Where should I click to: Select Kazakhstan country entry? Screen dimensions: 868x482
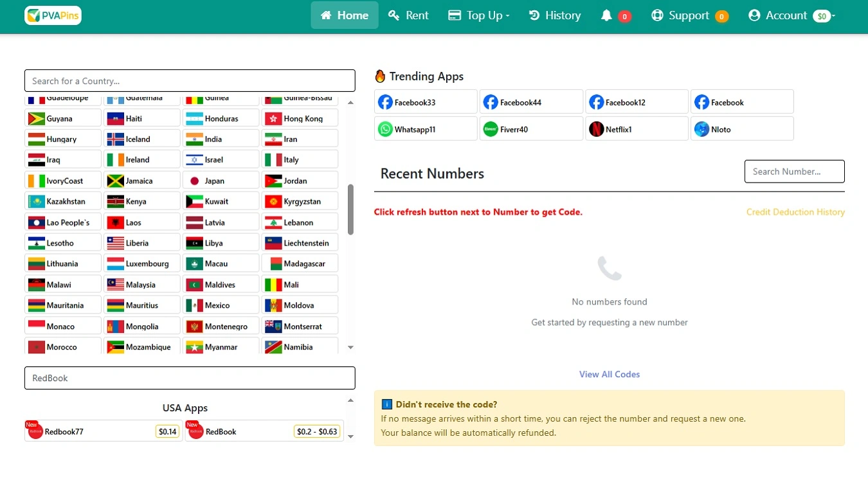click(63, 201)
